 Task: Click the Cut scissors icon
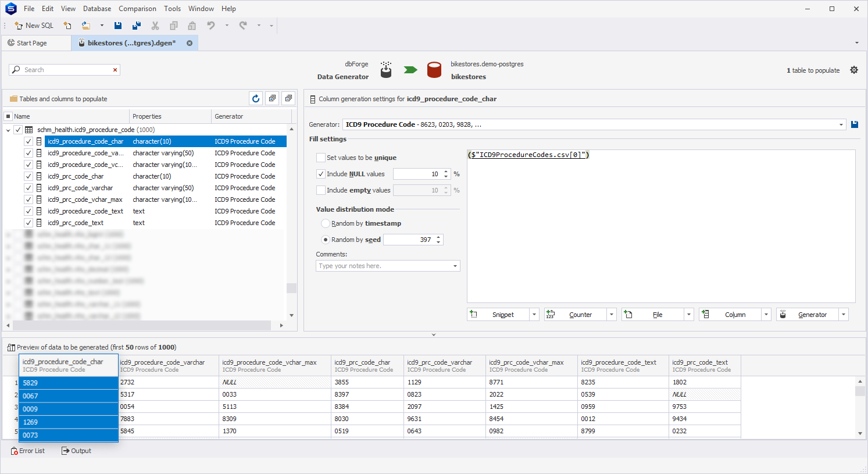155,26
